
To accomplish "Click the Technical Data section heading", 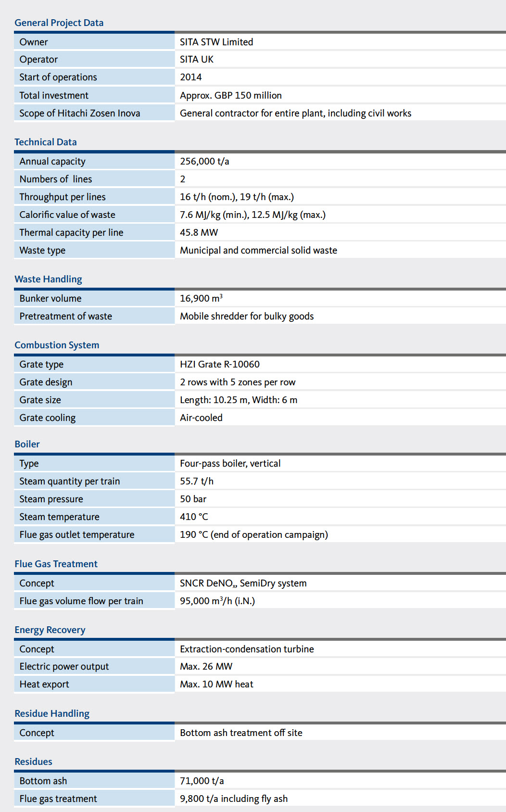I will pyautogui.click(x=46, y=142).
